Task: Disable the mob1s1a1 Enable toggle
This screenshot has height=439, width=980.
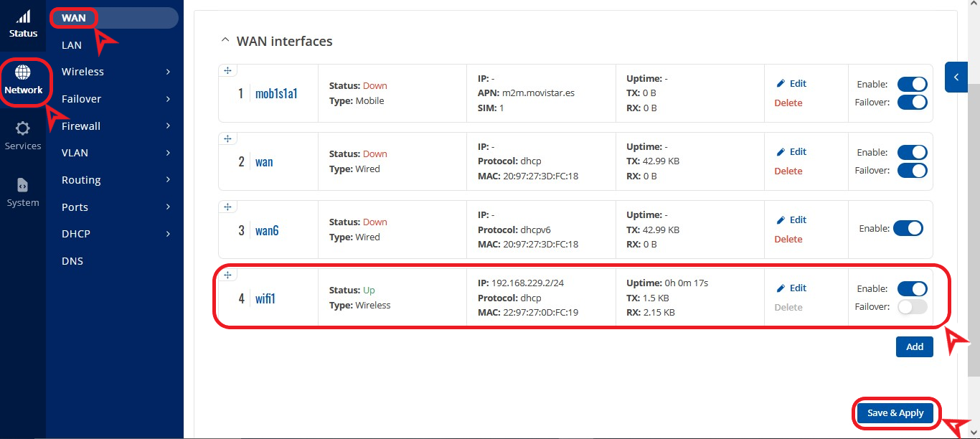Action: pyautogui.click(x=912, y=84)
